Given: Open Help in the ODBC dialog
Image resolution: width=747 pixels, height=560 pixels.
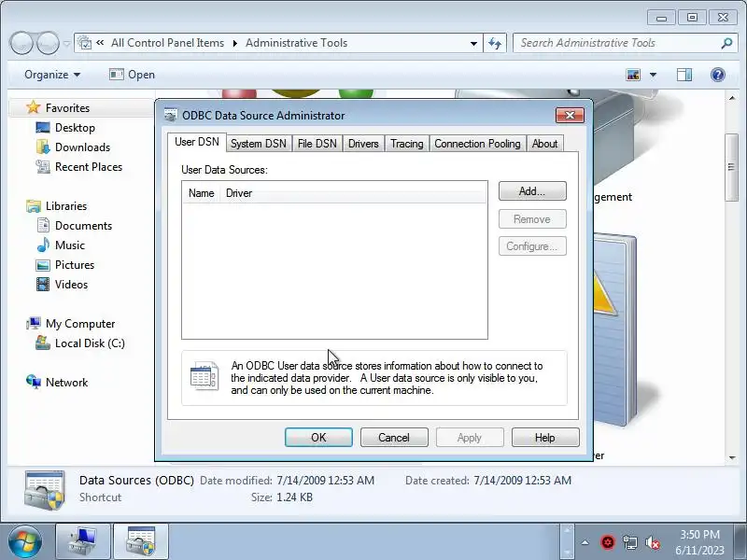Looking at the screenshot, I should coord(545,437).
